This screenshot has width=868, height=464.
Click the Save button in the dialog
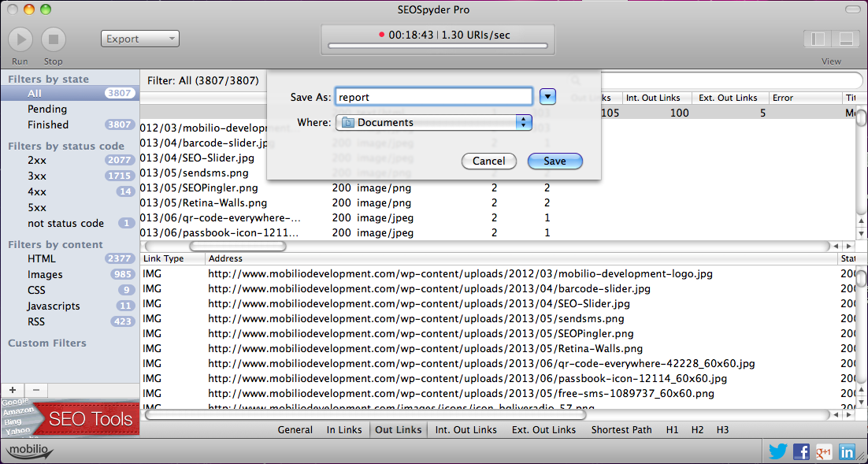[555, 161]
